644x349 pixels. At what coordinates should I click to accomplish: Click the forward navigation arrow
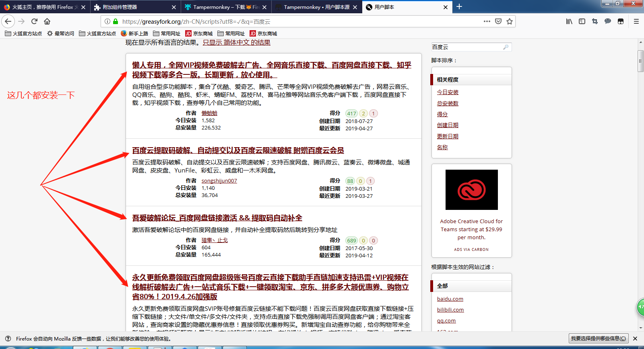click(21, 21)
